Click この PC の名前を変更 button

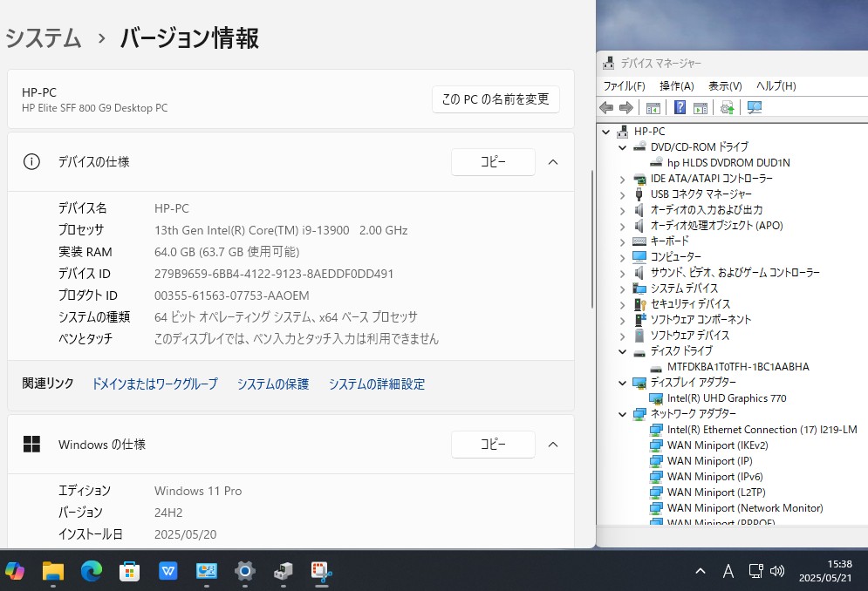pyautogui.click(x=496, y=99)
